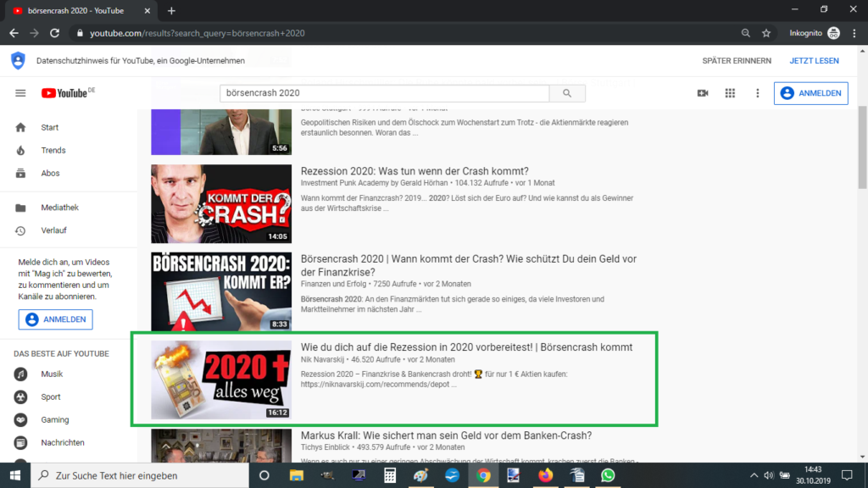Open the taskbar clock and date

pos(813,475)
